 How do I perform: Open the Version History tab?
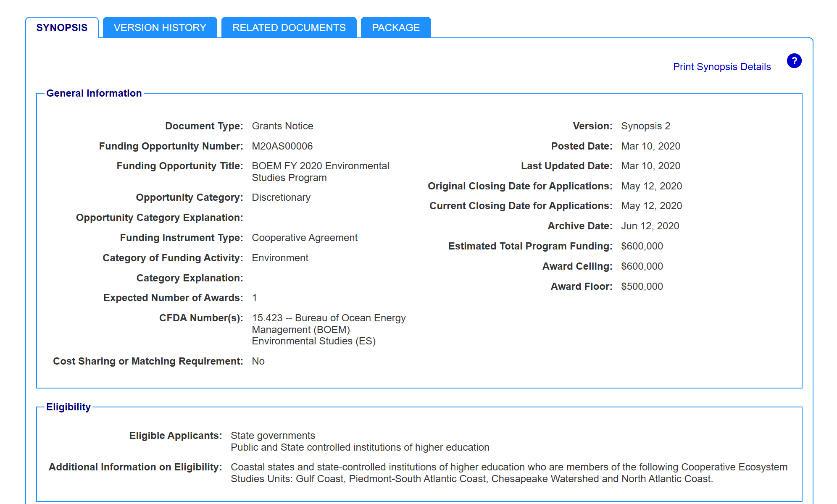(160, 28)
